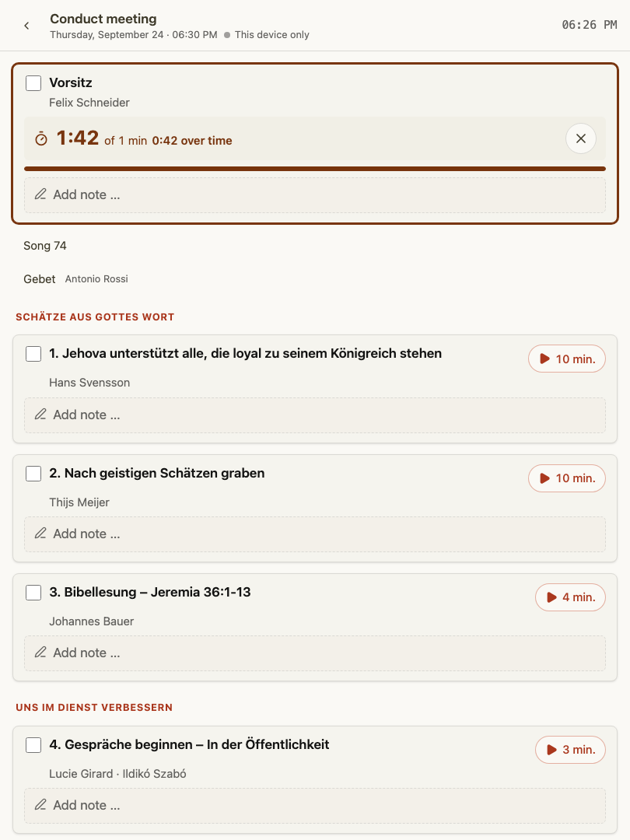Go back using the header chevron

coord(26,26)
